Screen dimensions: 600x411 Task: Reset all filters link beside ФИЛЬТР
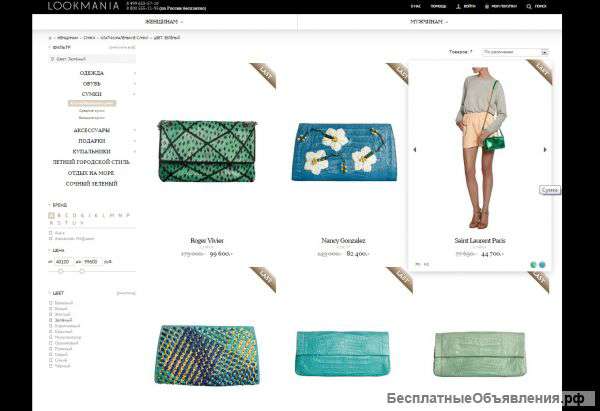pos(122,47)
